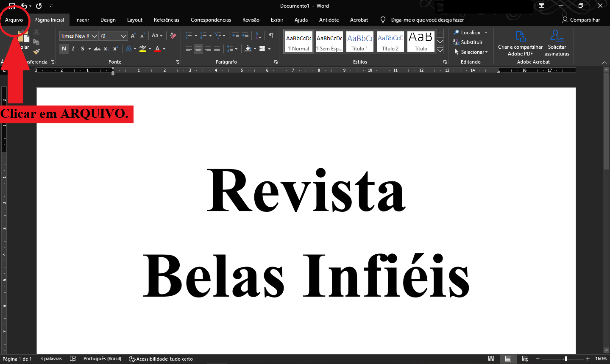Toggle superscript formatting
This screenshot has width=610, height=364.
(x=115, y=49)
